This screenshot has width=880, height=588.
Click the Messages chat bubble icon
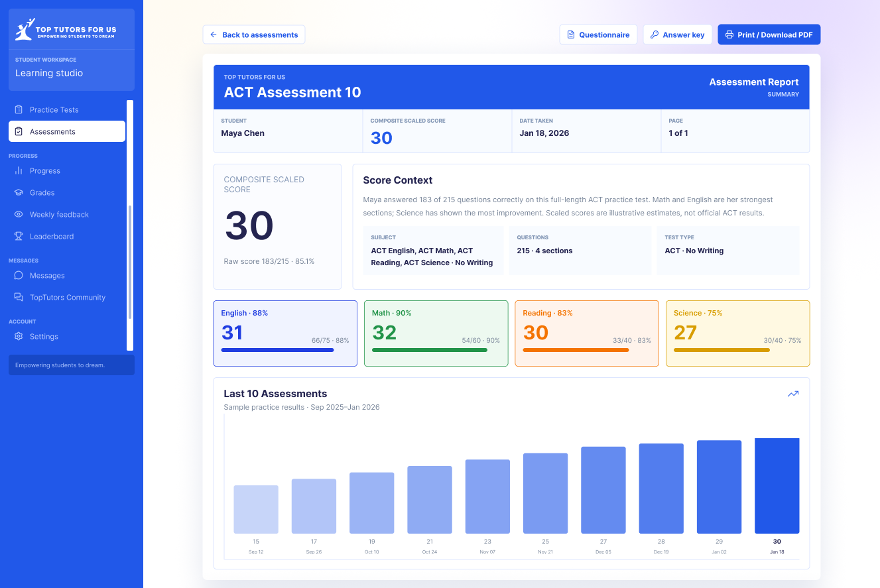click(x=19, y=275)
